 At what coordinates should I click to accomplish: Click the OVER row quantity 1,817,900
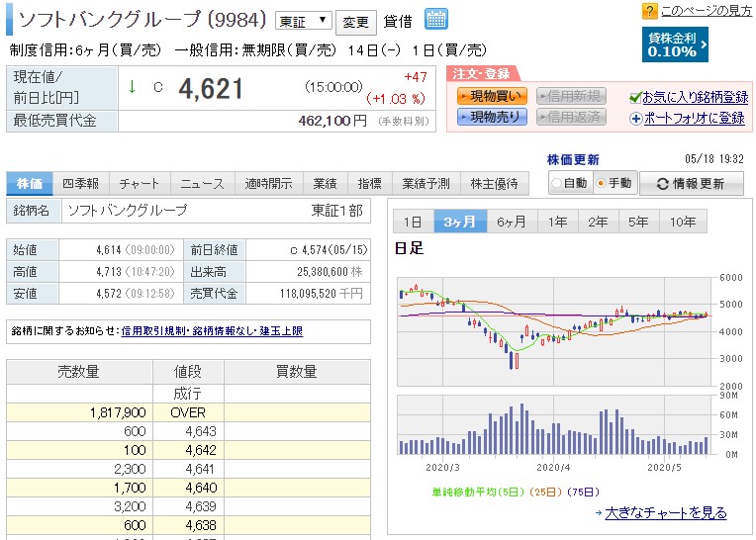pyautogui.click(x=118, y=412)
